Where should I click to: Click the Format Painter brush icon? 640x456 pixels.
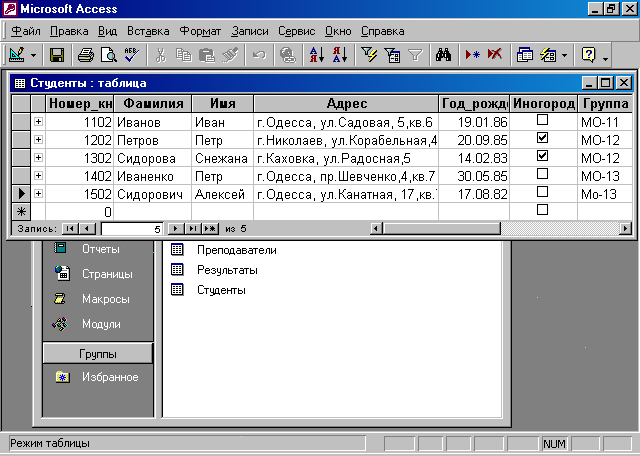coord(230,55)
